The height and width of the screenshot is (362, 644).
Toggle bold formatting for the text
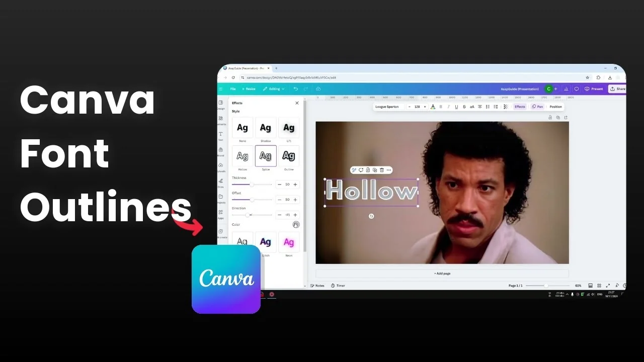point(441,107)
